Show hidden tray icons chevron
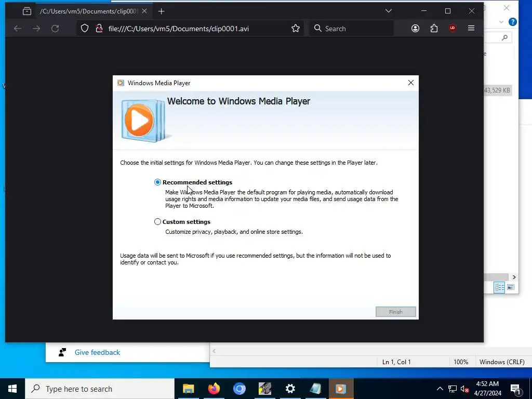This screenshot has width=532, height=399. pyautogui.click(x=440, y=389)
